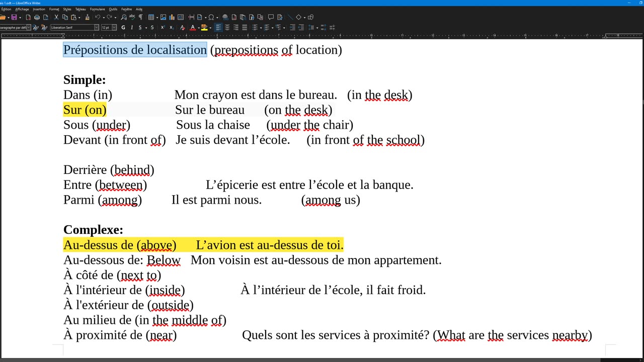Screen dimensions: 644x362
Task: Copy selection icon
Action: pos(65,17)
